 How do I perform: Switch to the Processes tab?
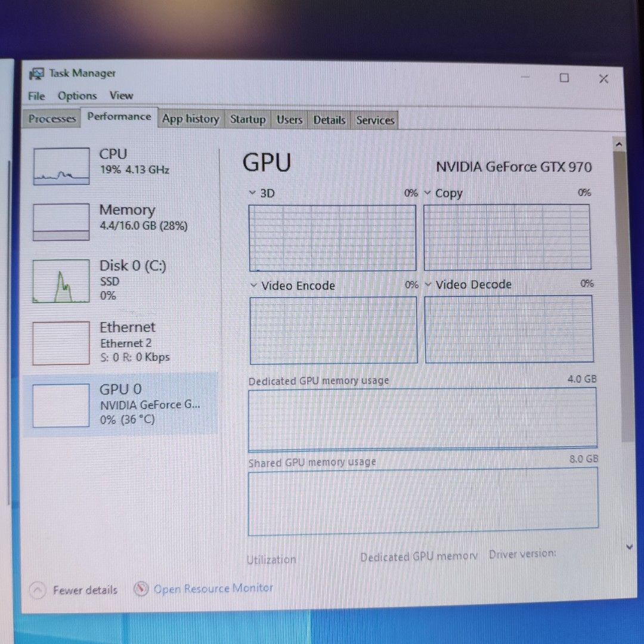[x=51, y=119]
